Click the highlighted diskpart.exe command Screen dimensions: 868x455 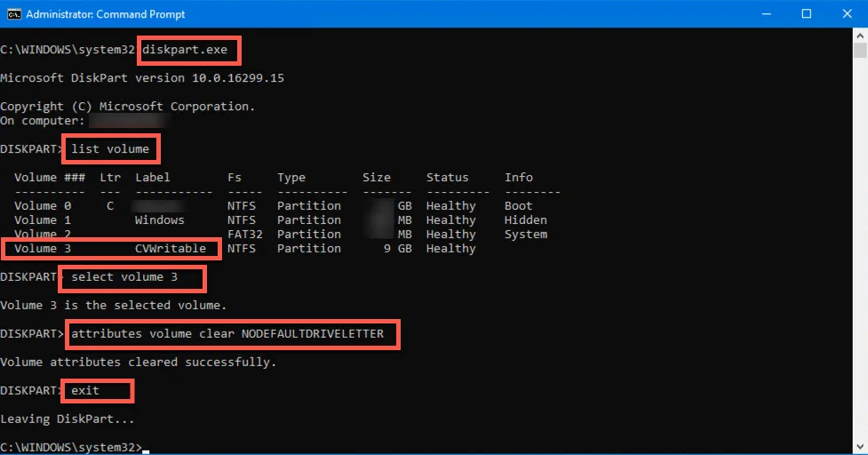tap(190, 50)
